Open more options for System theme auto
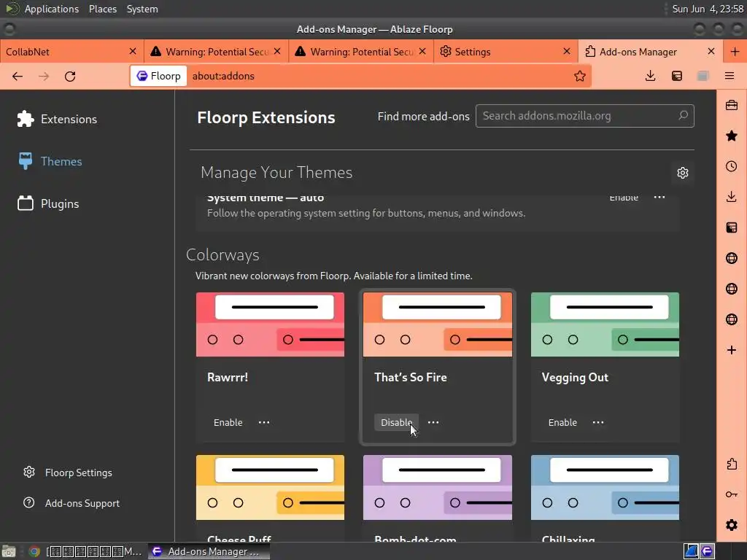 [659, 197]
